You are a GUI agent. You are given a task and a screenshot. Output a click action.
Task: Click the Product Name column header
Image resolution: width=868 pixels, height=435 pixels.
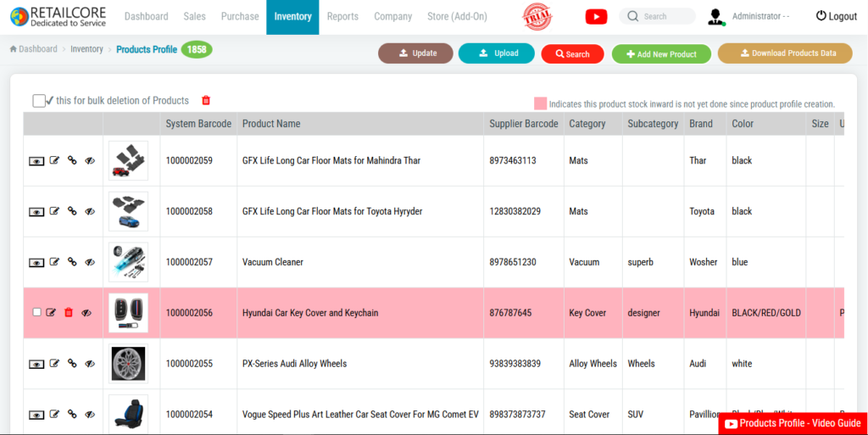(271, 124)
